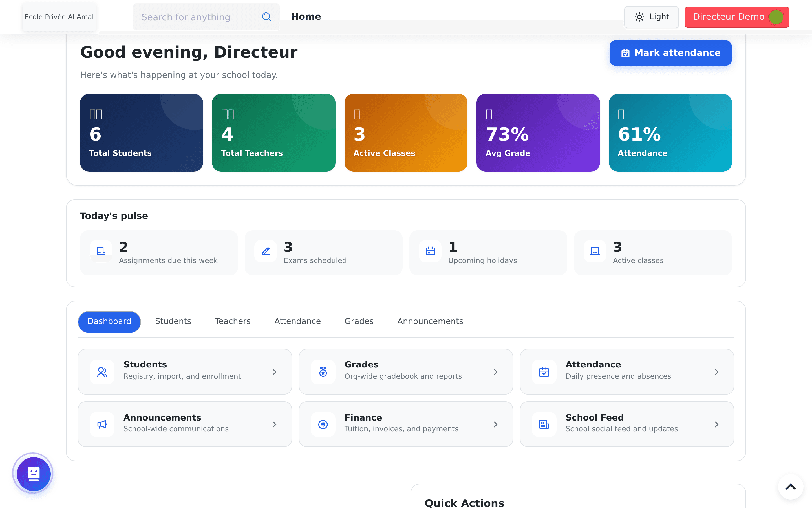Click the Assignments due this week text

168,261
